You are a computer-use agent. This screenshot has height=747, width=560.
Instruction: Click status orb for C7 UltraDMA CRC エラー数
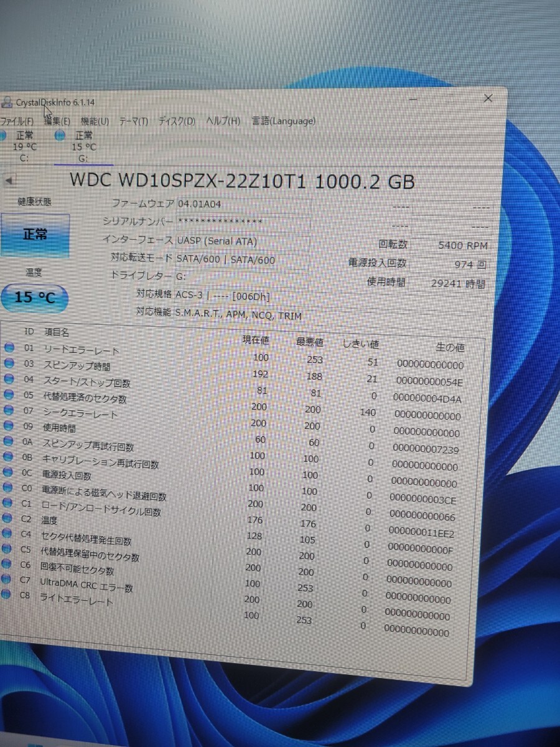(6, 580)
